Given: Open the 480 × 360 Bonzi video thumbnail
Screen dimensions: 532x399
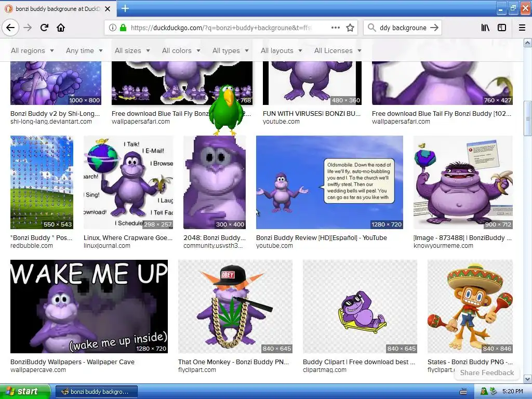Looking at the screenshot, I should pyautogui.click(x=312, y=83).
